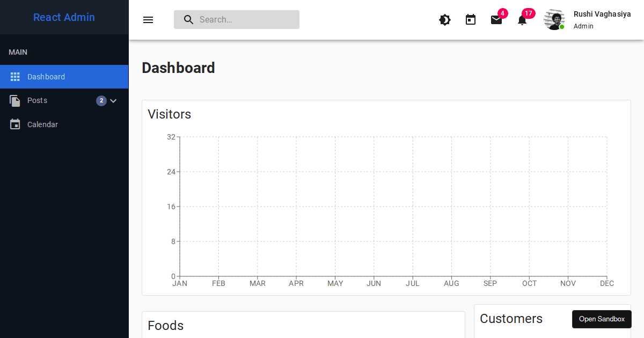This screenshot has height=338, width=644.
Task: Click Rushi Vaghasiya's avatar picture
Action: pyautogui.click(x=554, y=19)
